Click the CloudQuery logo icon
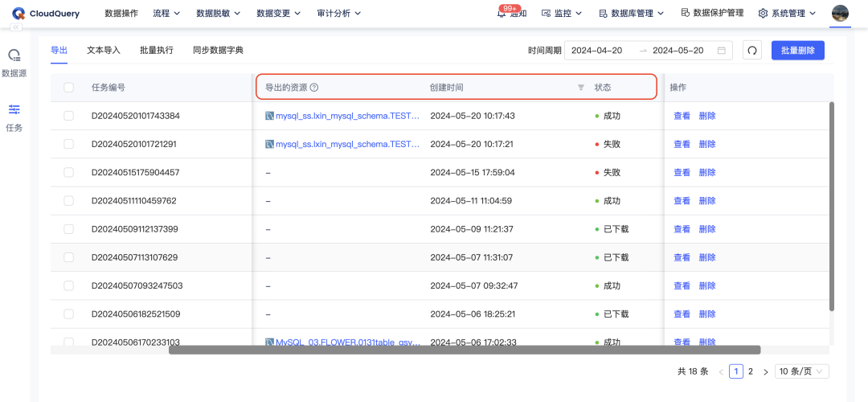 coord(18,14)
